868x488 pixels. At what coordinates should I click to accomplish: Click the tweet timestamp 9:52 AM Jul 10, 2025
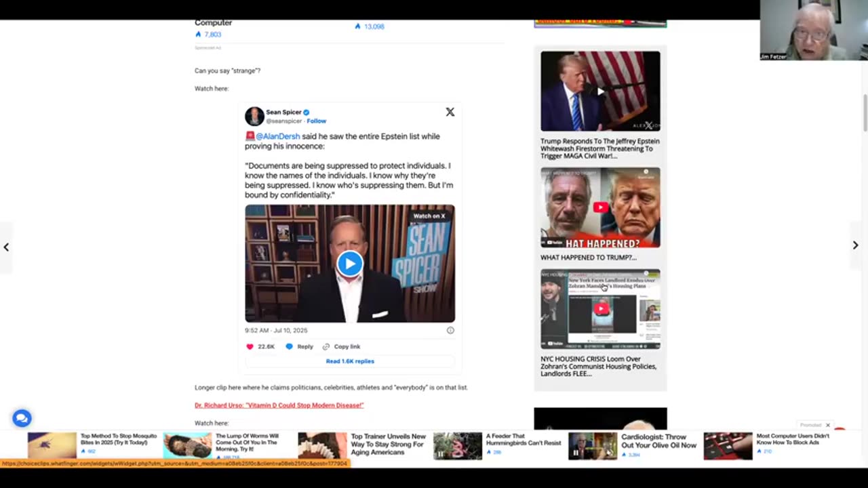tap(276, 330)
